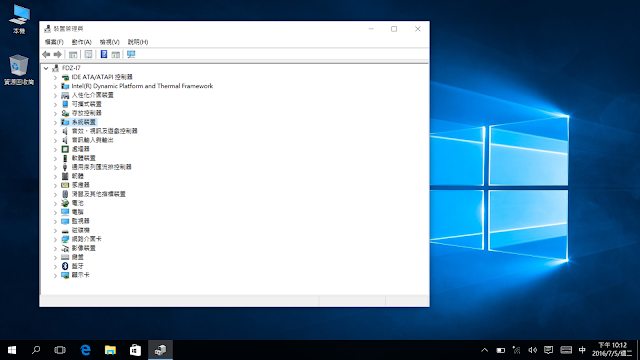Open the 資源回收筒 Recycle Bin desktop icon
Image resolution: width=640 pixels, height=360 pixels.
pyautogui.click(x=19, y=70)
